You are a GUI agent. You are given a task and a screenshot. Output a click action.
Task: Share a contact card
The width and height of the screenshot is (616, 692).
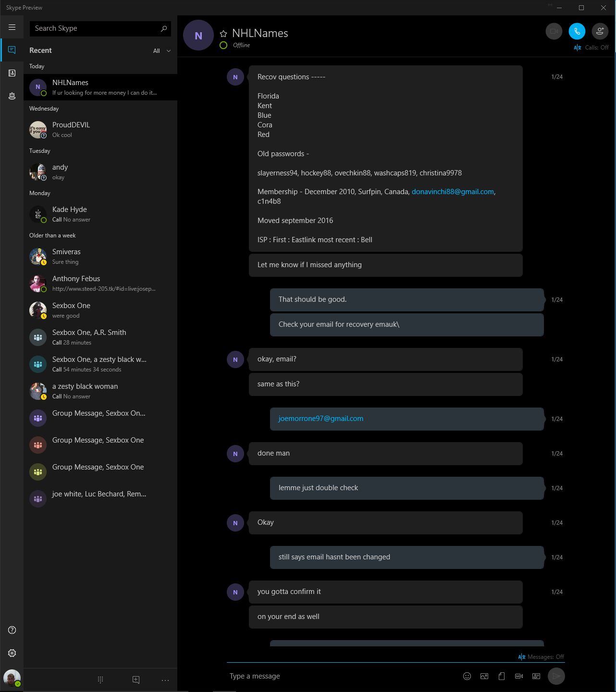click(x=536, y=676)
